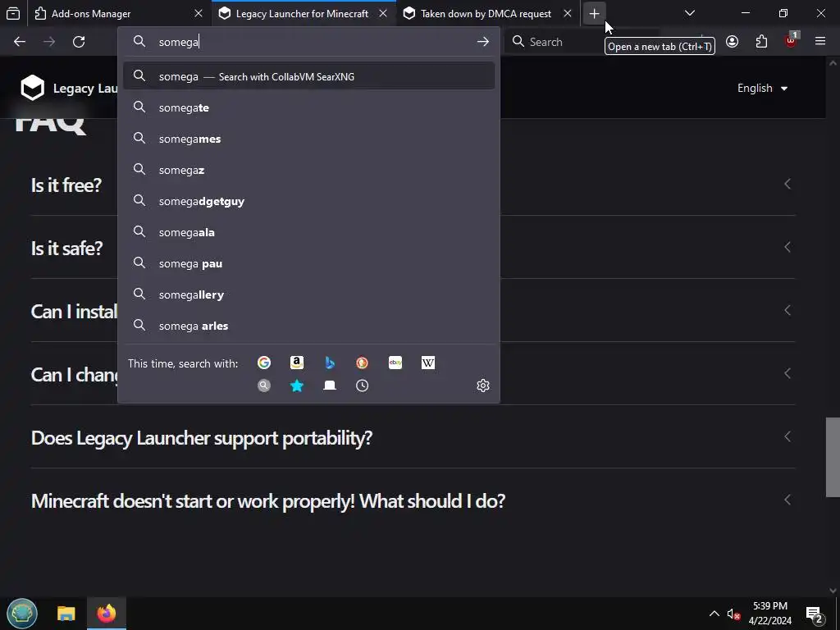Choose the "somega pau" suggestion
The height and width of the screenshot is (630, 840).
[x=308, y=263]
